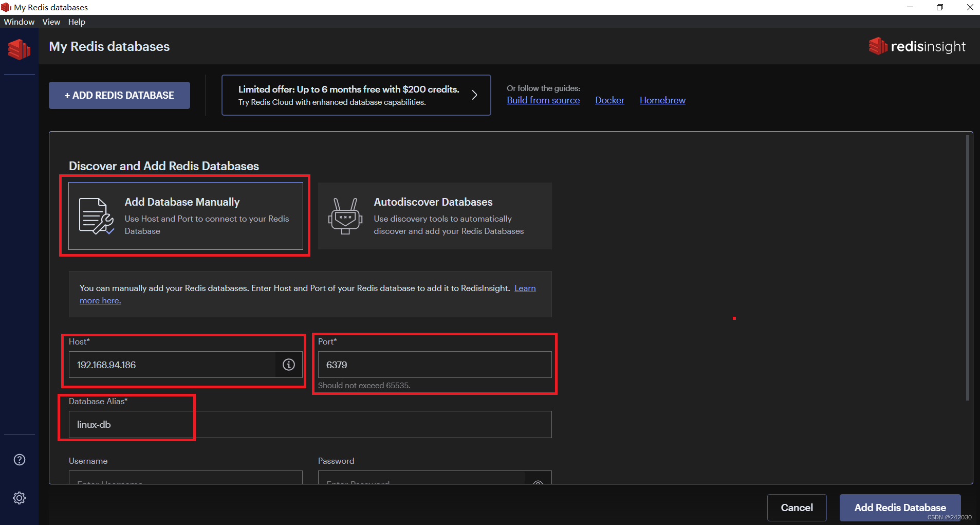Image resolution: width=980 pixels, height=525 pixels.
Task: Click the Redis logo in the sidebar
Action: click(x=19, y=49)
